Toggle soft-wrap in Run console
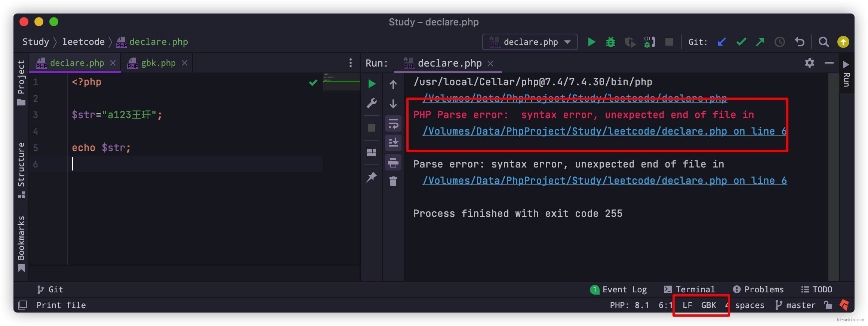 coord(393,123)
